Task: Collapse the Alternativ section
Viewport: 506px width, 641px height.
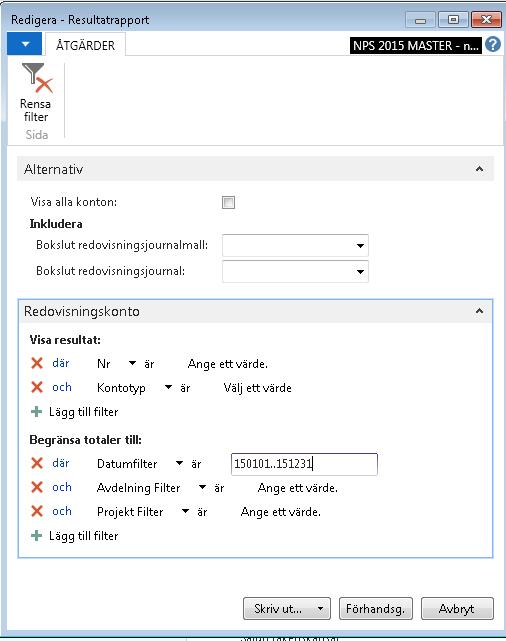Action: coord(479,169)
